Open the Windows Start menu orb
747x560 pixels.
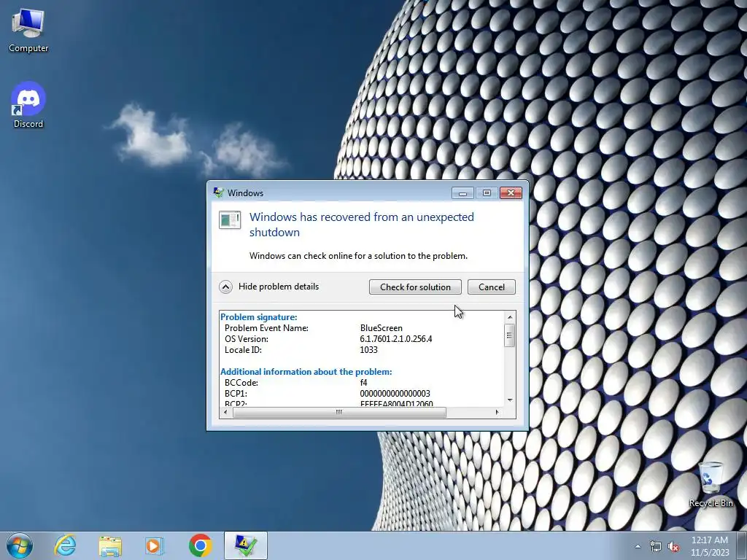click(x=20, y=545)
